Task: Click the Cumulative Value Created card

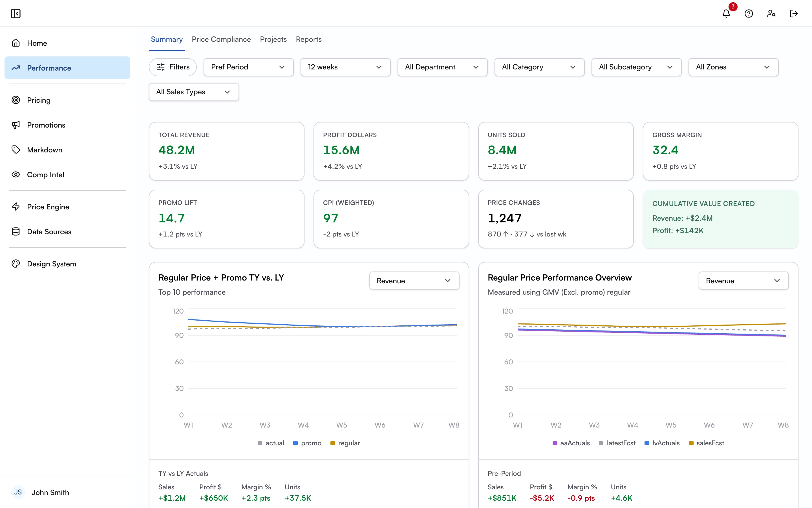Action: click(720, 219)
